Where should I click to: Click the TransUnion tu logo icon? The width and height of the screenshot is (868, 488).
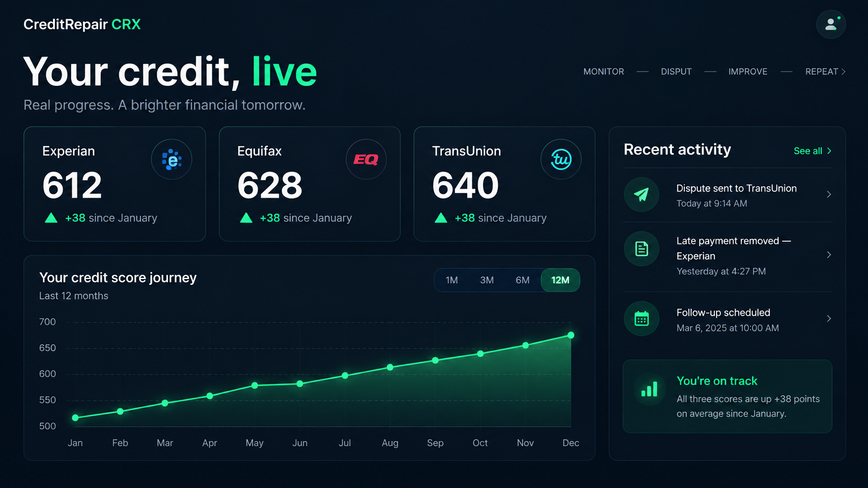561,159
